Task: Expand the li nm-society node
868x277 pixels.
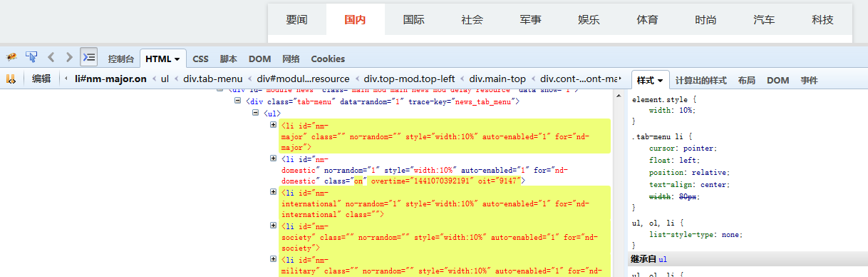Action: (x=274, y=226)
